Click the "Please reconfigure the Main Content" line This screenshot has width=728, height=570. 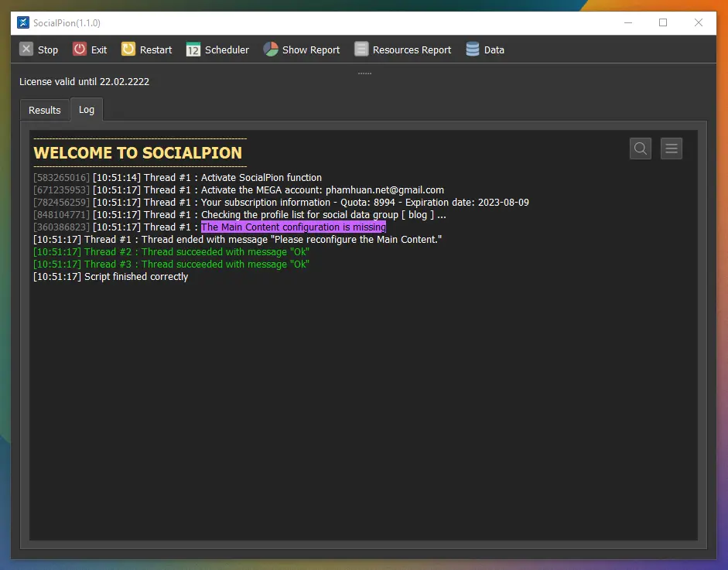[x=238, y=240]
